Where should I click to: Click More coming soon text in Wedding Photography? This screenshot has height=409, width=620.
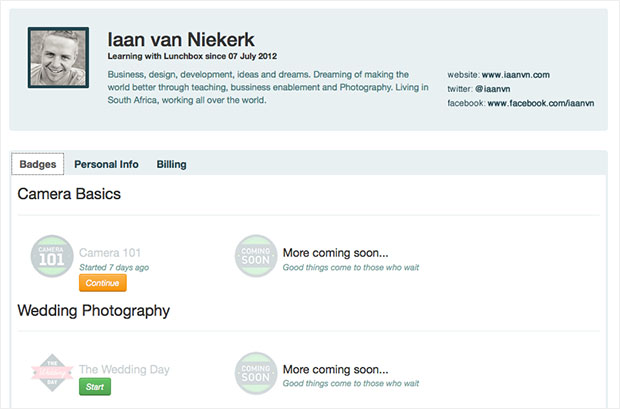pyautogui.click(x=335, y=369)
